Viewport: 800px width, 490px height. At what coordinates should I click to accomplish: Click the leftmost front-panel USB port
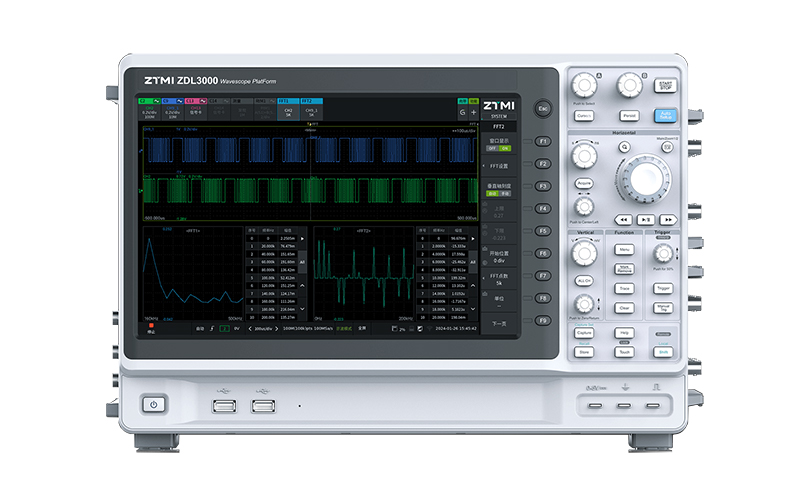point(224,406)
